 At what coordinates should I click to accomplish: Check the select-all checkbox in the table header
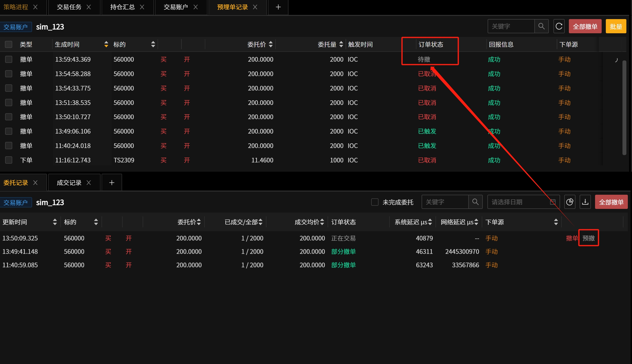pos(9,44)
